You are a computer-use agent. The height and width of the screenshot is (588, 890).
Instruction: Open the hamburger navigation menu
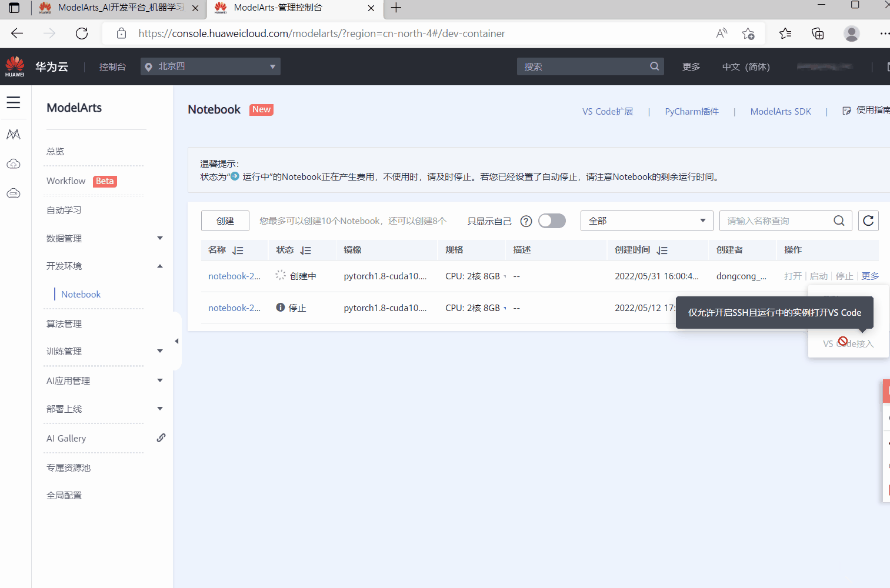[14, 103]
